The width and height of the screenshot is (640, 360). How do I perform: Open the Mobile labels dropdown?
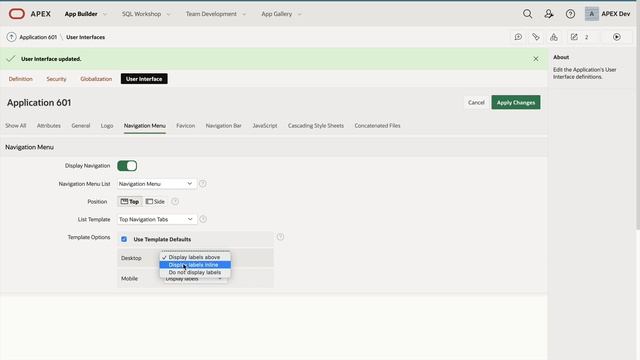point(195,279)
